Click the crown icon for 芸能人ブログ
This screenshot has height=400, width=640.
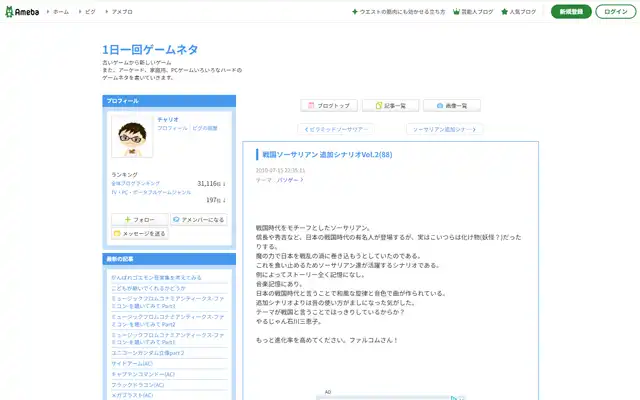pos(456,12)
